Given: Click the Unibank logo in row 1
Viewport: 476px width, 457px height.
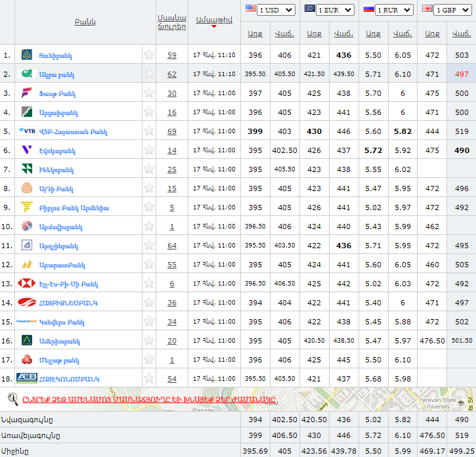Looking at the screenshot, I should pyautogui.click(x=27, y=54).
